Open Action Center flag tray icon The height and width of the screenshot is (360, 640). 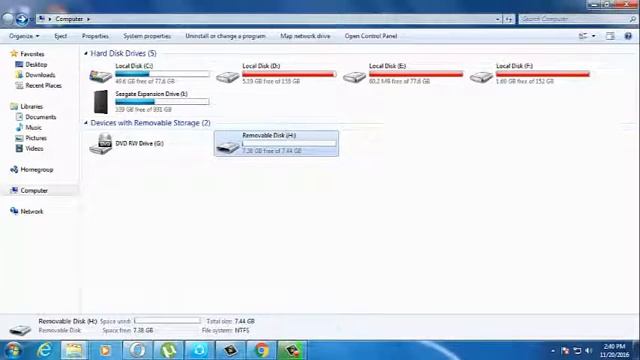tap(565, 351)
